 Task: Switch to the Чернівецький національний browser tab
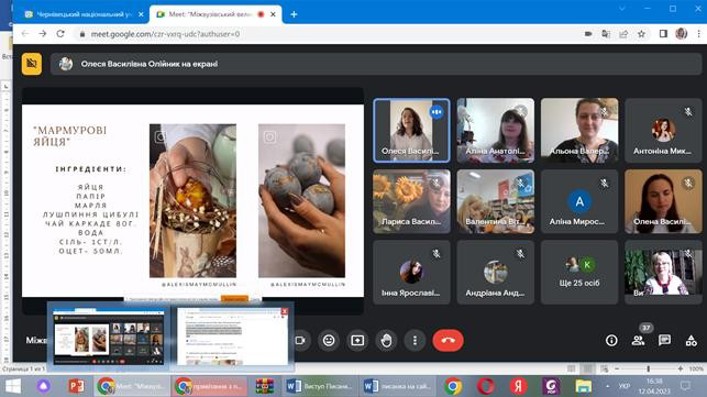click(x=83, y=14)
